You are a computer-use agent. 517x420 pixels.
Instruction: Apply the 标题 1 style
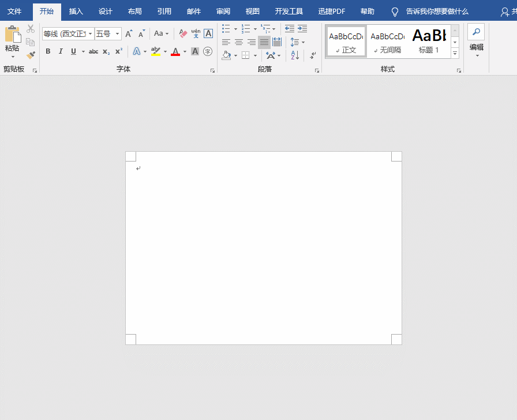[x=429, y=41]
